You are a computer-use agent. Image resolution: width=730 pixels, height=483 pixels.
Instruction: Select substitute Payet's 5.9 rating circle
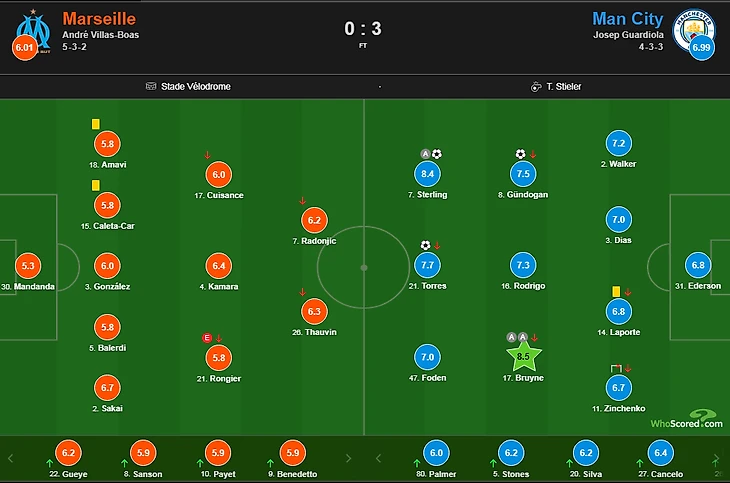tap(218, 453)
